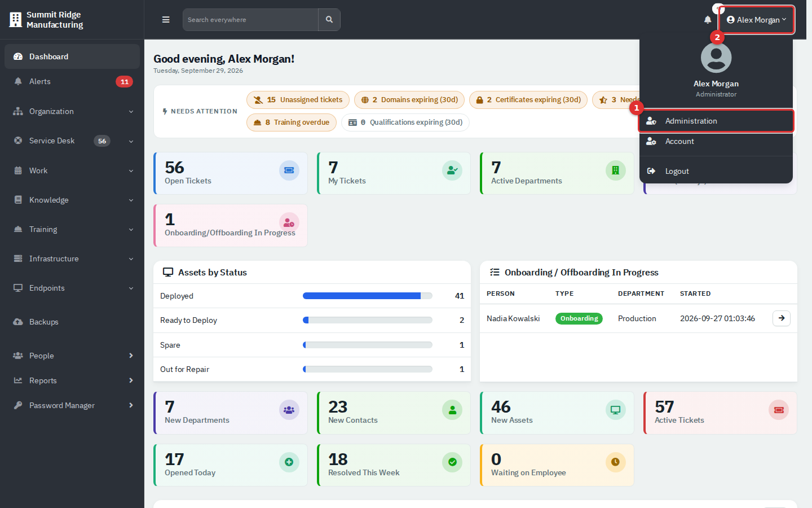This screenshot has height=508, width=812.
Task: Click the Resolved This Week checkmark icon
Action: [x=452, y=462]
